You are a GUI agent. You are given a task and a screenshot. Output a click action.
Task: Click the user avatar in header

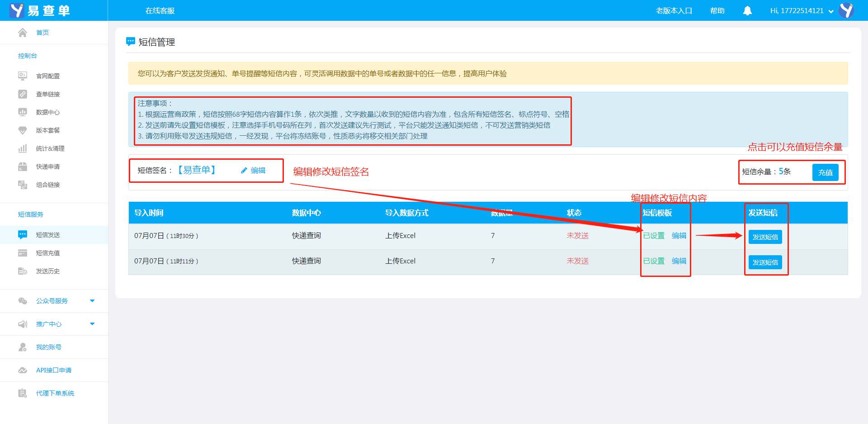click(846, 10)
